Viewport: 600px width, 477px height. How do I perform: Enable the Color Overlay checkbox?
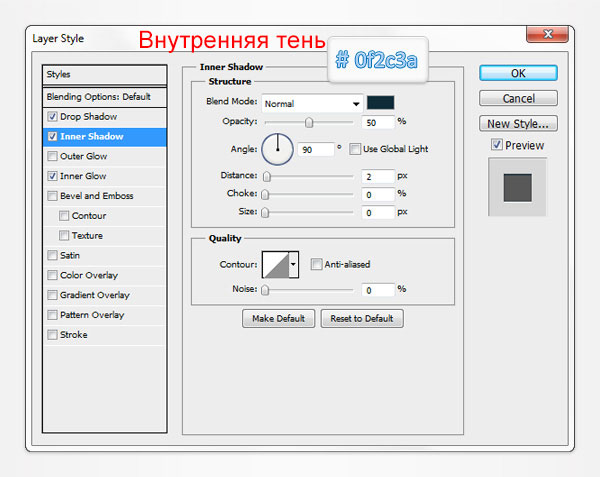click(x=52, y=275)
